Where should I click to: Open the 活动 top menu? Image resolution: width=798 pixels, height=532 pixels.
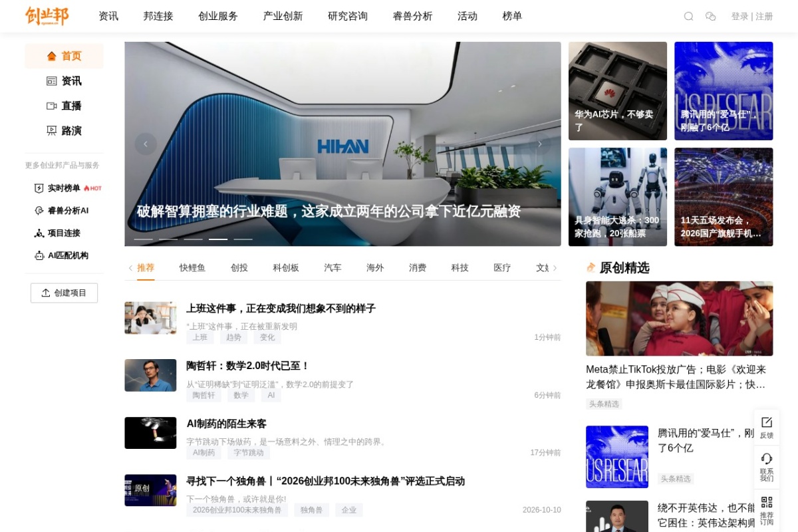467,16
